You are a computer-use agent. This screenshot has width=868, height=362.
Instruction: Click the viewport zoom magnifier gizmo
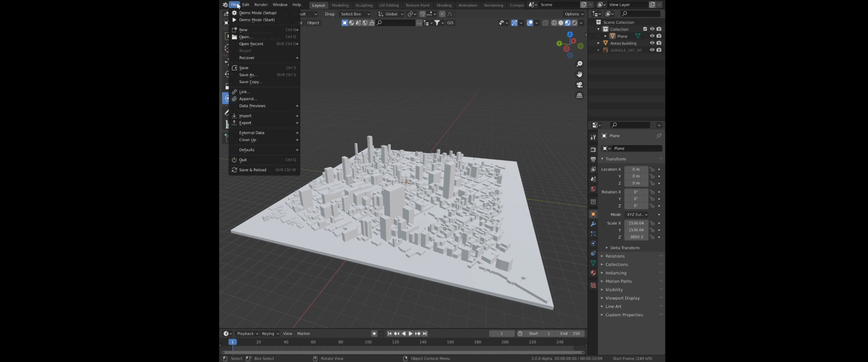(579, 63)
